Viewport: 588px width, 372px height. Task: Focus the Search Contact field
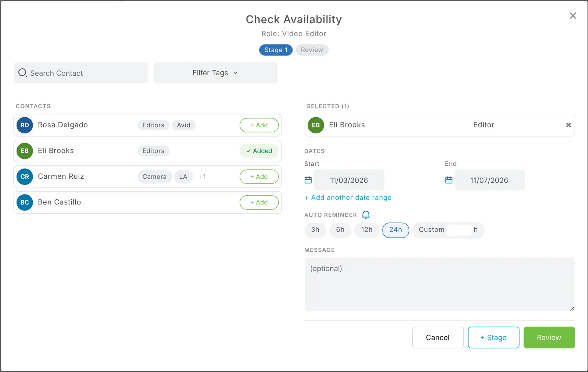pyautogui.click(x=81, y=73)
